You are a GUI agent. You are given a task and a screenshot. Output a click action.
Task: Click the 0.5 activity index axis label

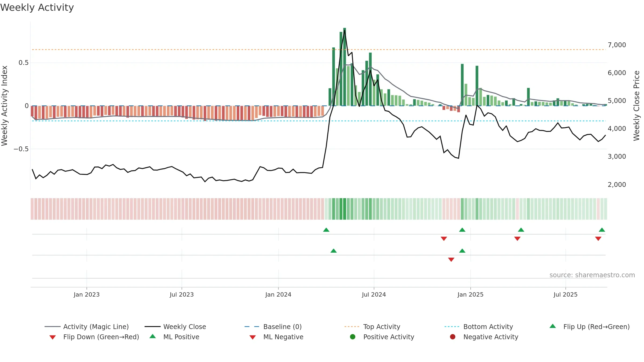pyautogui.click(x=23, y=63)
